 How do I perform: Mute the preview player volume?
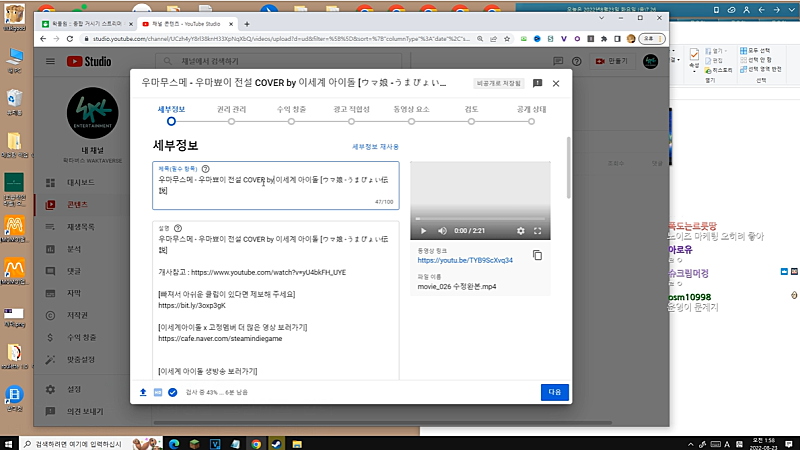tap(441, 231)
